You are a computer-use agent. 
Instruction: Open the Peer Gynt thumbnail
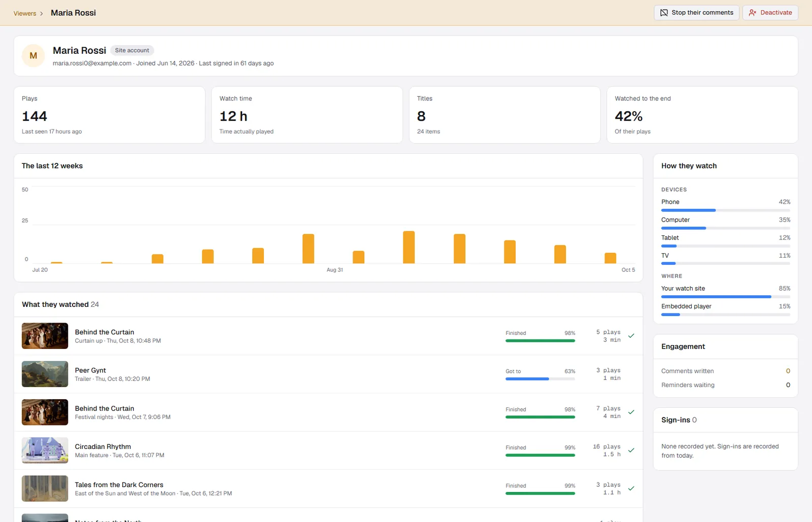point(45,374)
